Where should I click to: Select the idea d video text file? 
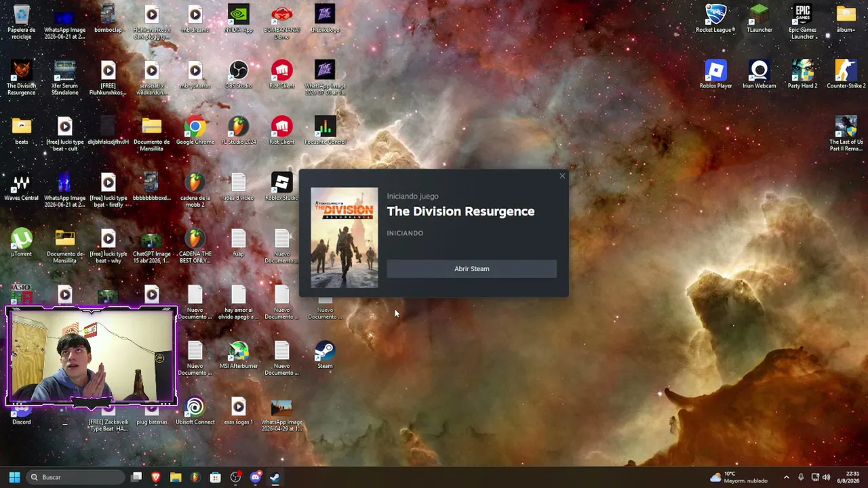(239, 187)
